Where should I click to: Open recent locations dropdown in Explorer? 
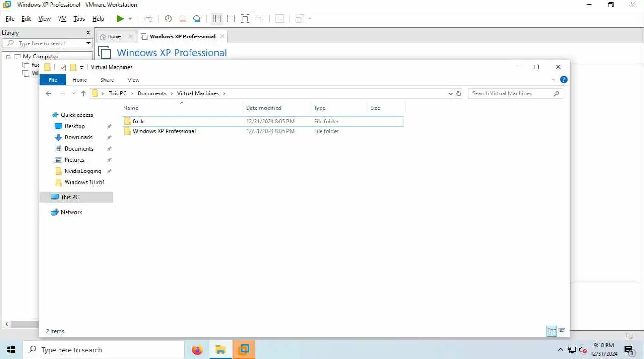[x=73, y=93]
